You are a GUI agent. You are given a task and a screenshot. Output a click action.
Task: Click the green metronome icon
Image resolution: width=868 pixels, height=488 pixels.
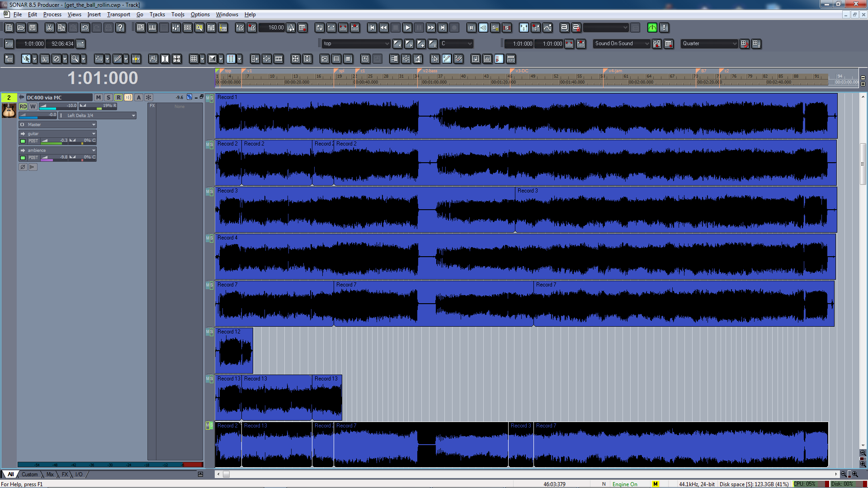click(x=652, y=28)
